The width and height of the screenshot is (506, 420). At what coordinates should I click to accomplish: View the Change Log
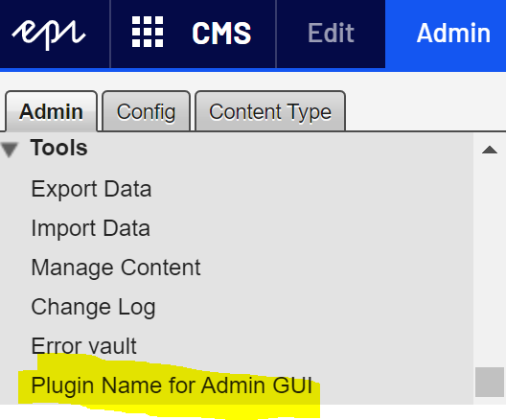pyautogui.click(x=93, y=307)
